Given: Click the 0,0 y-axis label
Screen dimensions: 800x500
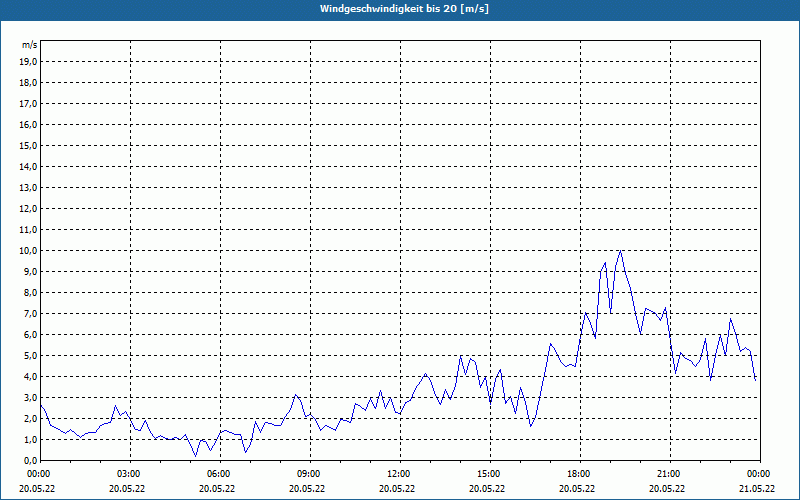Looking at the screenshot, I should pyautogui.click(x=30, y=461).
